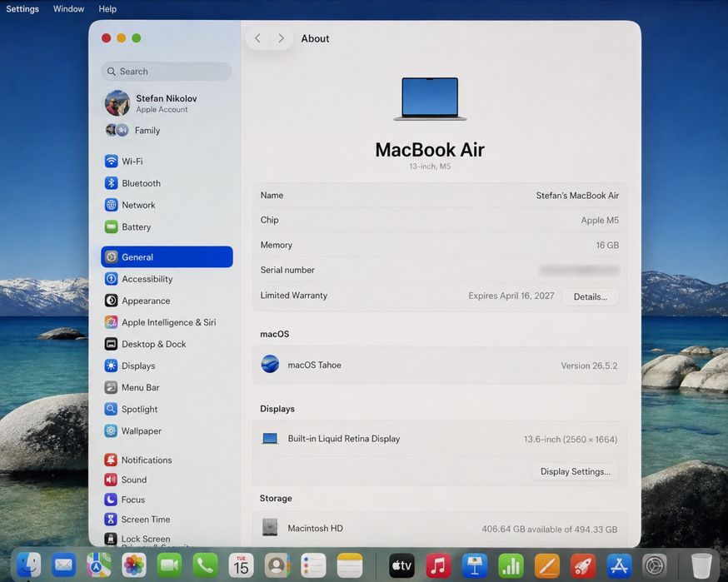Launch Pages from the Dock
This screenshot has width=728, height=582.
[547, 565]
